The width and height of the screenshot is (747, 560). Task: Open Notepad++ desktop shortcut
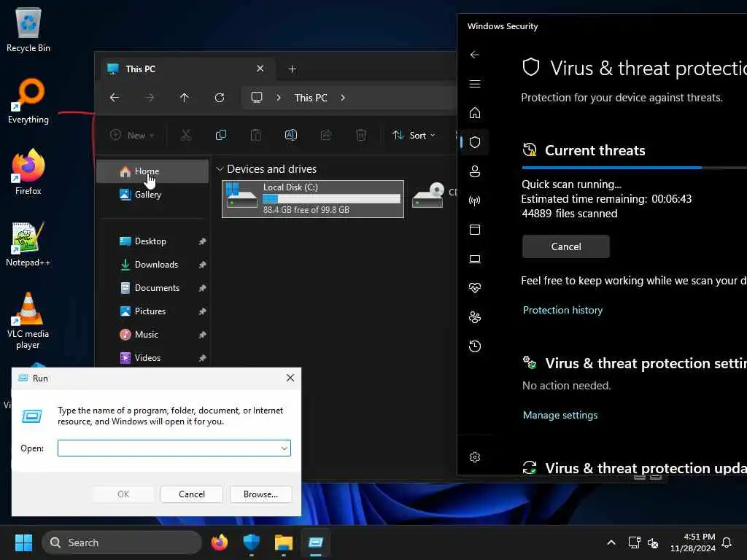pyautogui.click(x=28, y=244)
